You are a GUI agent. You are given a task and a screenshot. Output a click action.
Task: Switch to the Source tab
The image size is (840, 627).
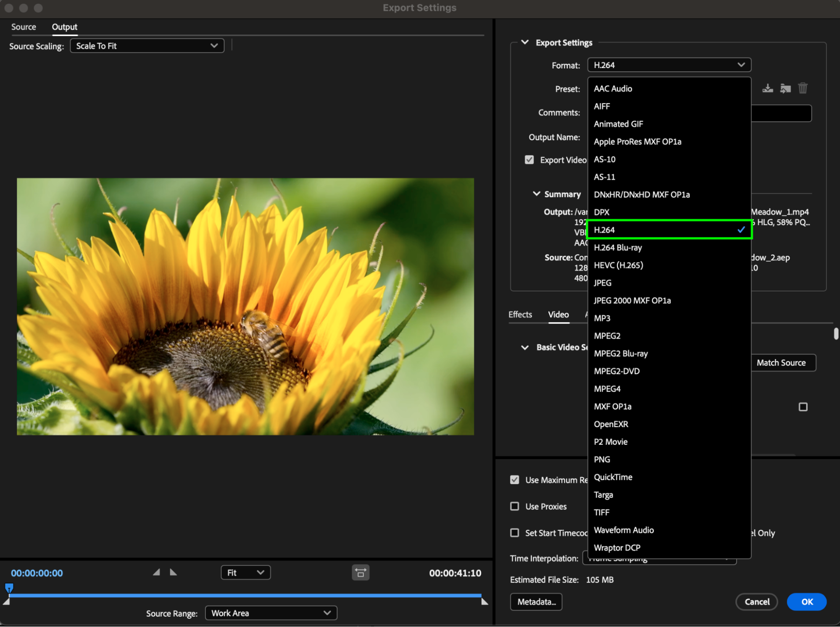tap(24, 27)
